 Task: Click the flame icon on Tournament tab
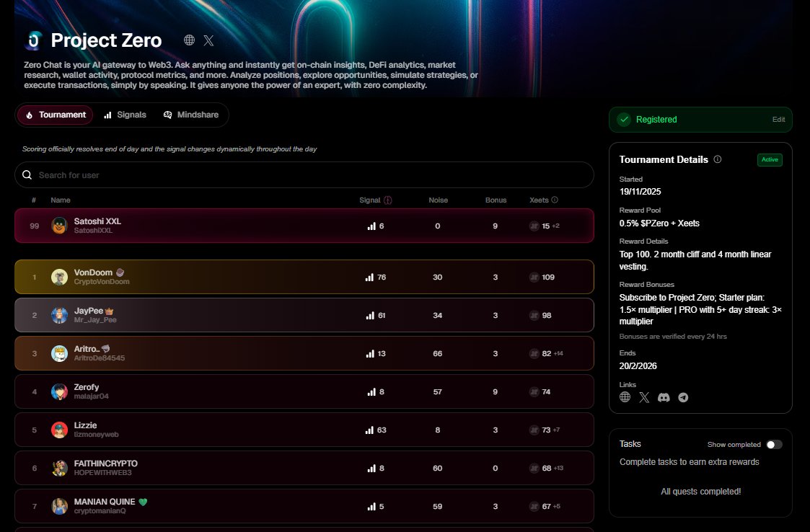click(x=30, y=115)
